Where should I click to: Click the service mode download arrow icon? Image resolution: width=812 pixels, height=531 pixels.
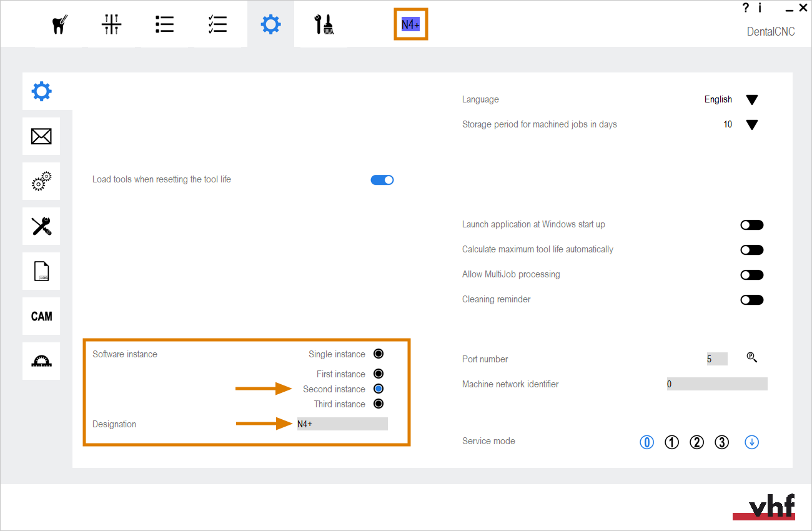tap(752, 442)
